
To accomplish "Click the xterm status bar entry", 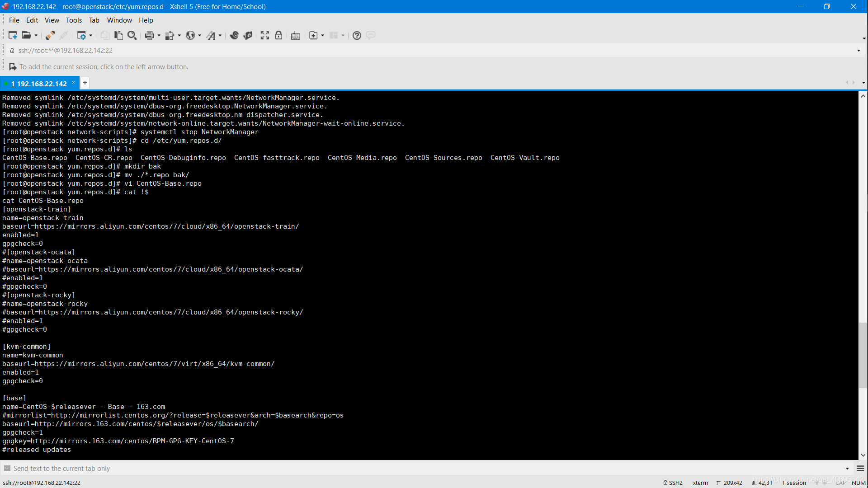I will coord(700,483).
